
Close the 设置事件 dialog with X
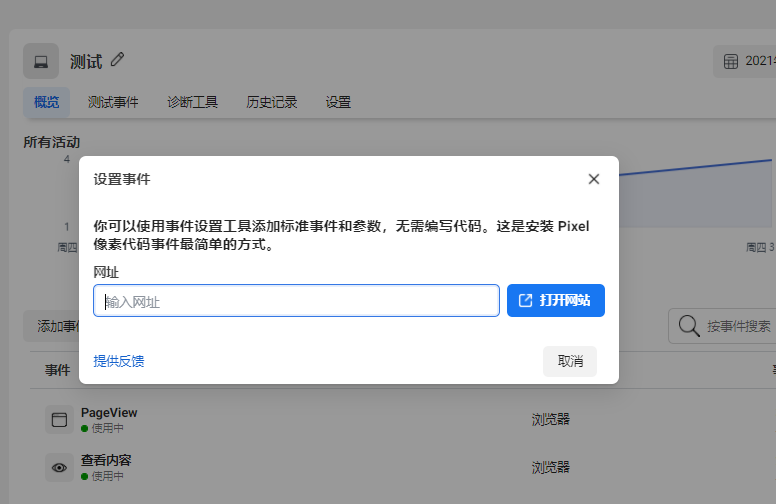(593, 179)
